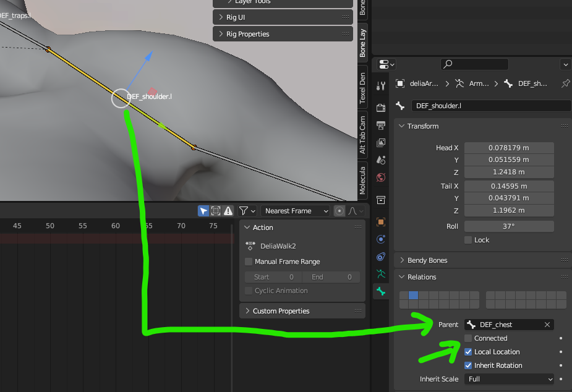Click the animate dot beside Connected

(x=561, y=338)
